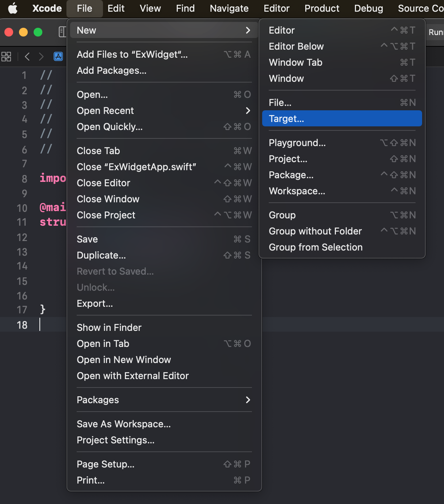Screen dimensions: 444x504
Task: Click the Xcode project file icon
Action: point(58,56)
